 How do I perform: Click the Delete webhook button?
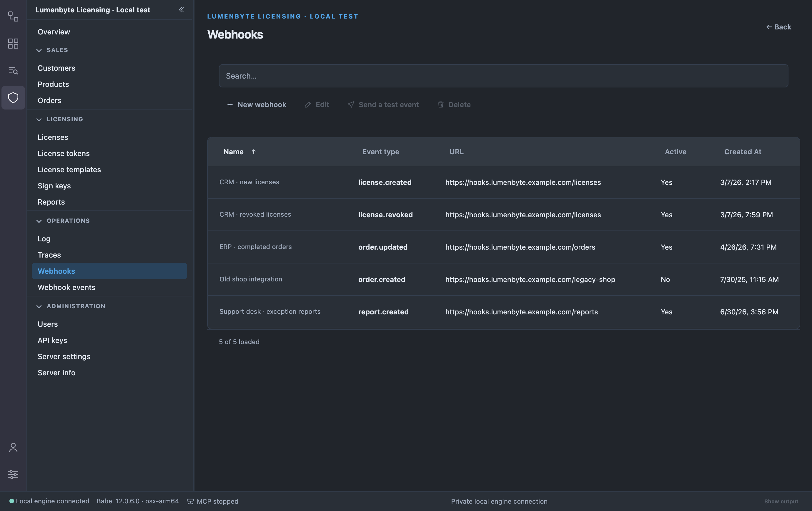coord(454,104)
